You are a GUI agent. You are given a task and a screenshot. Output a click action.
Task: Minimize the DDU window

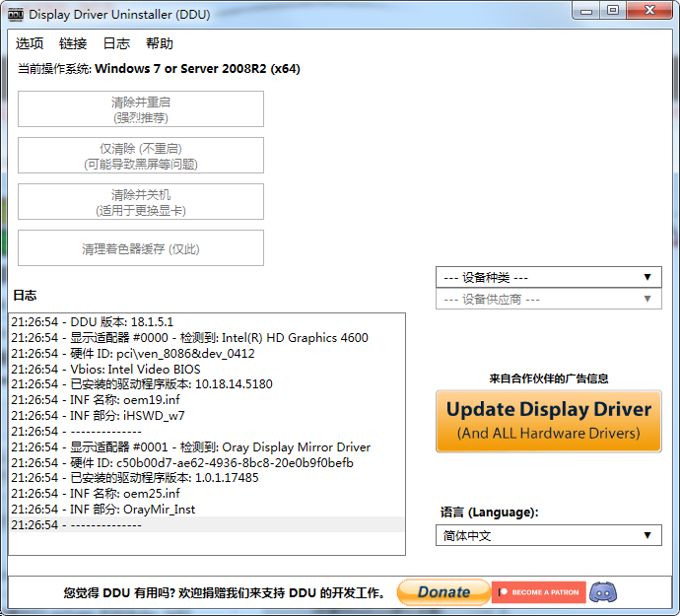[x=586, y=11]
